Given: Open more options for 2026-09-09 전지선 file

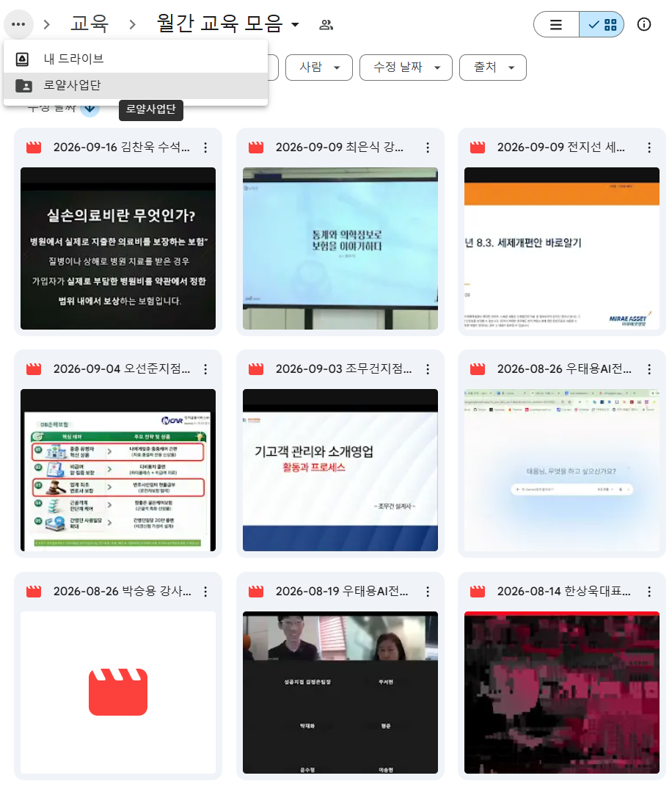Looking at the screenshot, I should click(x=649, y=148).
